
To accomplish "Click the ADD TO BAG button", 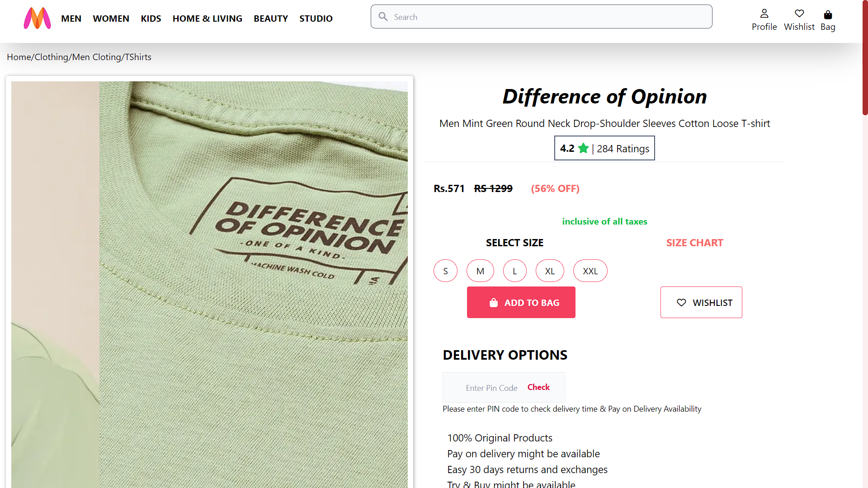I will point(521,302).
